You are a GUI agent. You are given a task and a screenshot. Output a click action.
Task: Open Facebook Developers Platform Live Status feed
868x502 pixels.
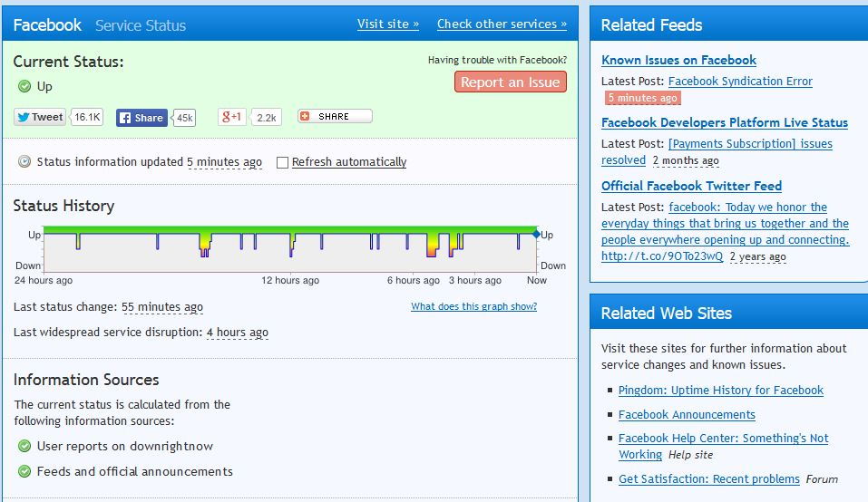725,122
